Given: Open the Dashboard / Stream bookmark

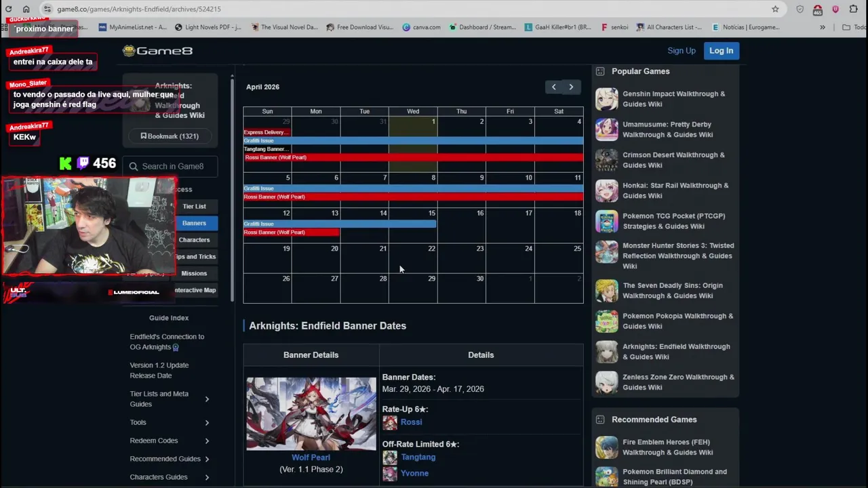Looking at the screenshot, I should [x=482, y=27].
